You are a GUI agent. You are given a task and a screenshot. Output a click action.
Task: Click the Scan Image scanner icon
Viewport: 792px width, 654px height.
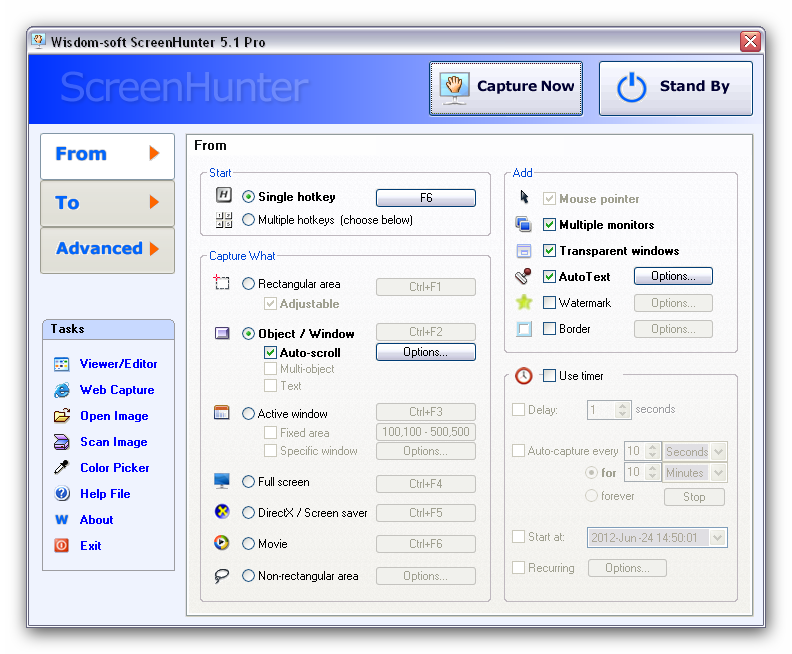62,442
